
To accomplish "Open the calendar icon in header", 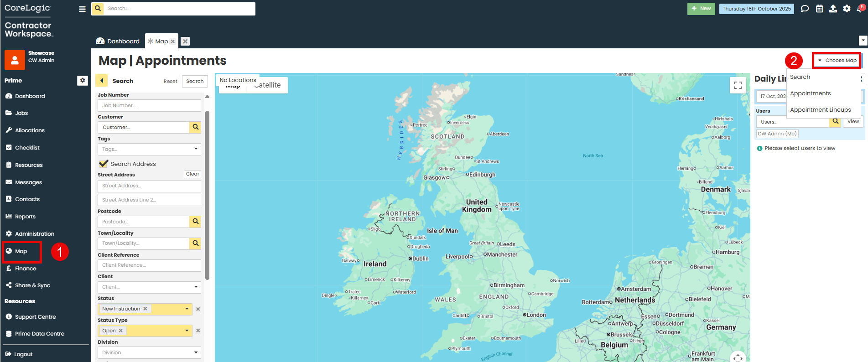I will click(819, 9).
